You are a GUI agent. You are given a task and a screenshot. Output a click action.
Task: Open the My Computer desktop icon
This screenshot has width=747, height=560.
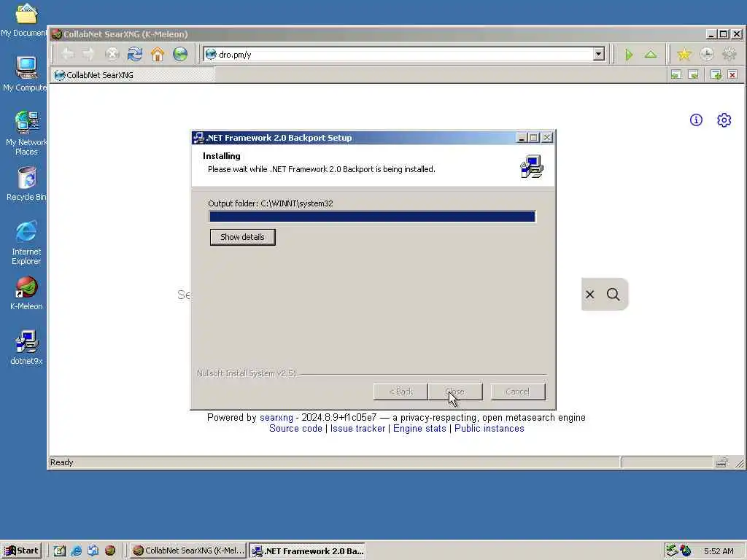pyautogui.click(x=26, y=74)
